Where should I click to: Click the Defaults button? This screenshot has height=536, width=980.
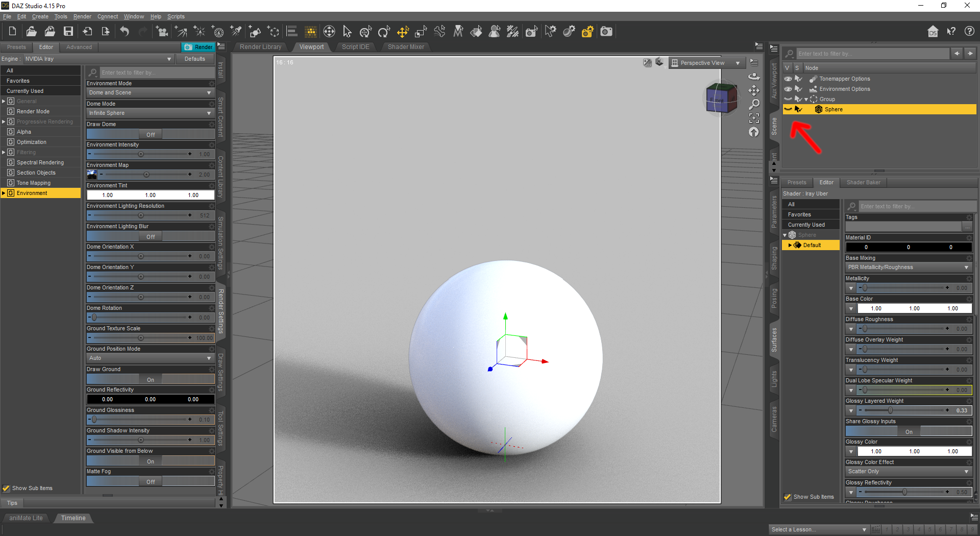pyautogui.click(x=194, y=58)
